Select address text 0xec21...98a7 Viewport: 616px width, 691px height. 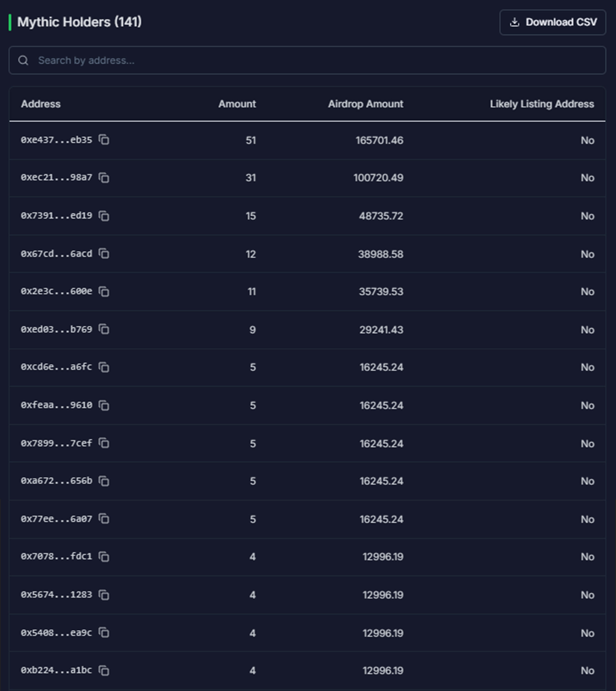pos(56,177)
